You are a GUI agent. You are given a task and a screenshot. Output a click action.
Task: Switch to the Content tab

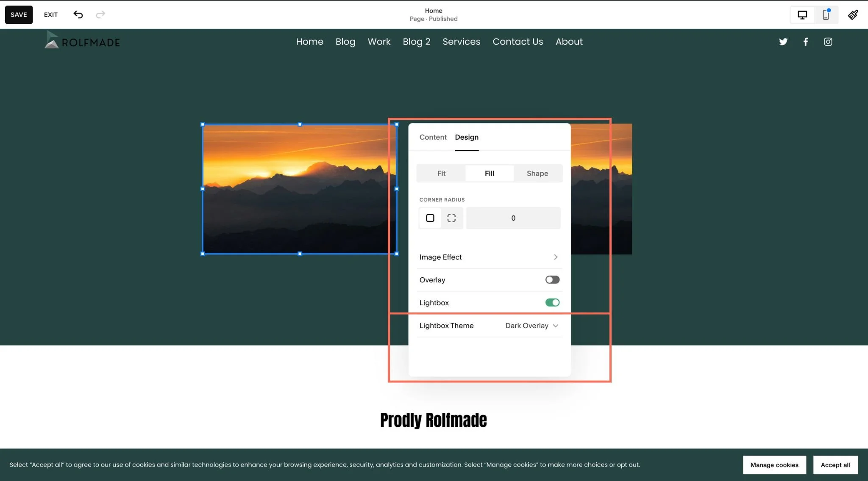tap(433, 137)
